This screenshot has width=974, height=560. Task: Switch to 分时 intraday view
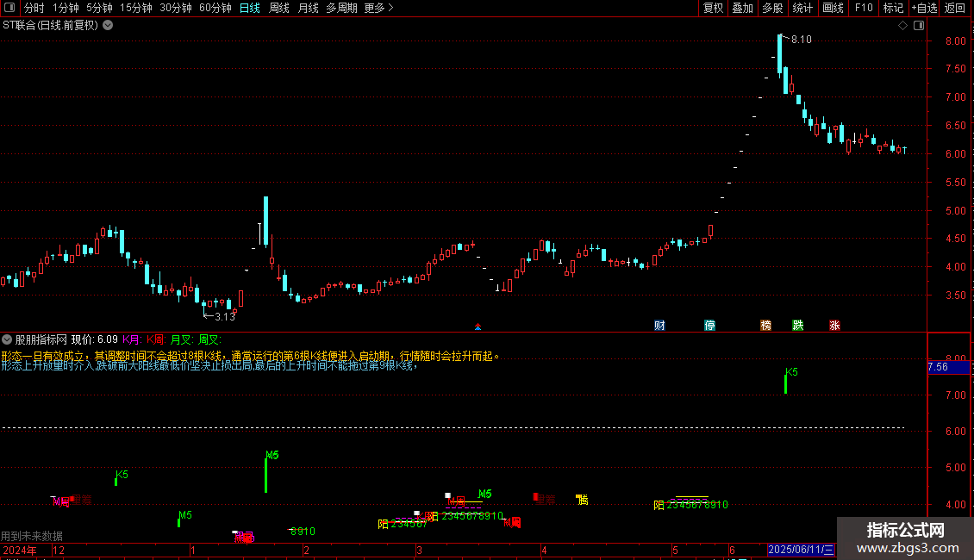click(x=34, y=8)
